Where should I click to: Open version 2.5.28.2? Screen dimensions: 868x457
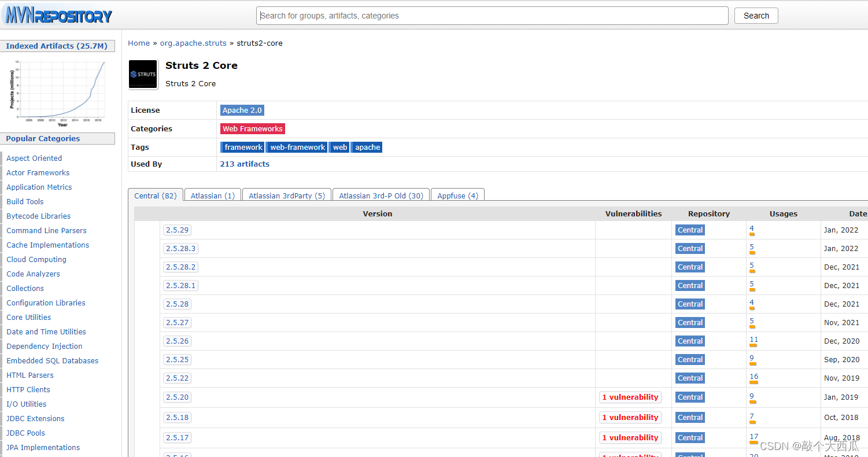click(180, 267)
